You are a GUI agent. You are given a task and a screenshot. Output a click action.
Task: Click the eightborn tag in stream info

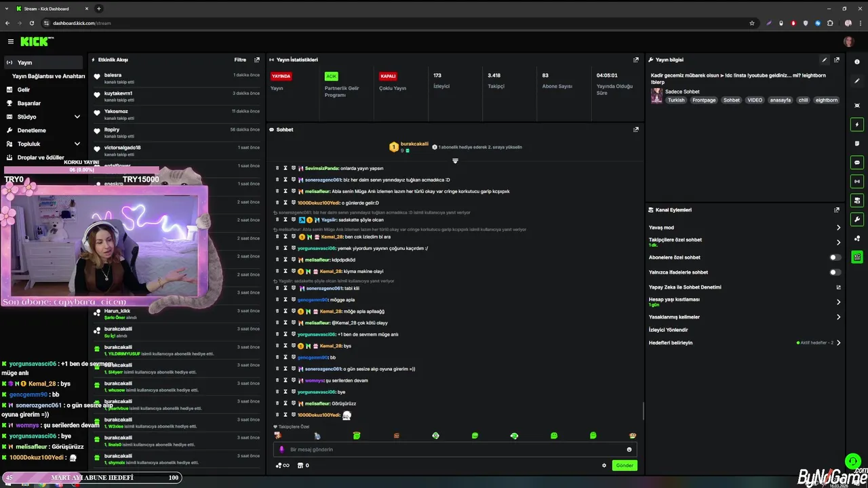click(x=827, y=100)
